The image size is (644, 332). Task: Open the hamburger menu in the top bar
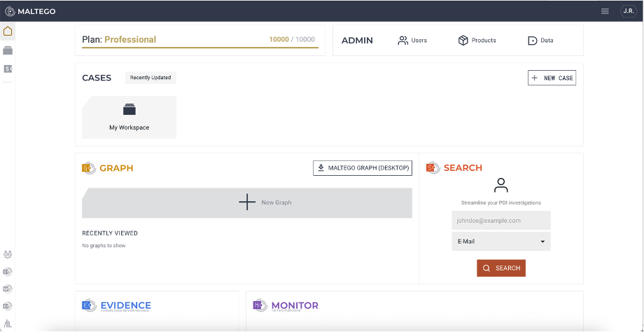click(x=605, y=11)
